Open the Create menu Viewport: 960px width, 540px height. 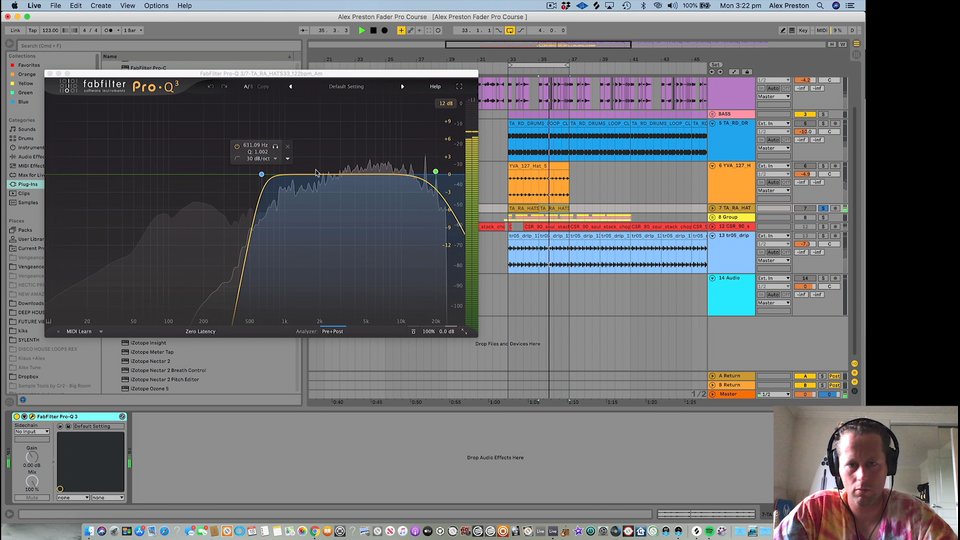click(100, 6)
